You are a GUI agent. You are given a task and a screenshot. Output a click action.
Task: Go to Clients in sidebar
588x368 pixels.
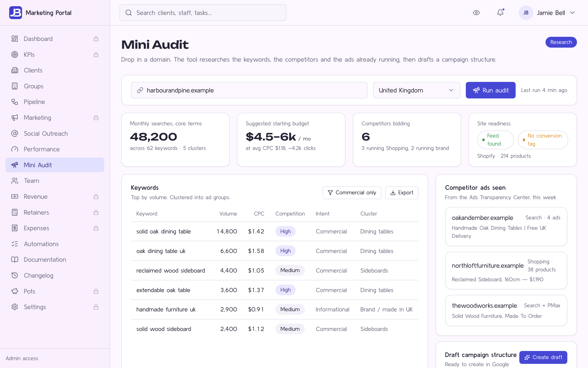(x=55, y=70)
